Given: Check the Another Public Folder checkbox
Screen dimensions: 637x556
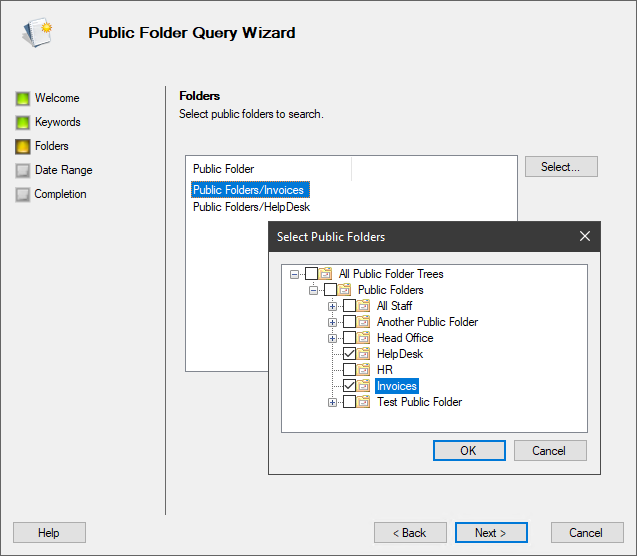Looking at the screenshot, I should [x=349, y=322].
